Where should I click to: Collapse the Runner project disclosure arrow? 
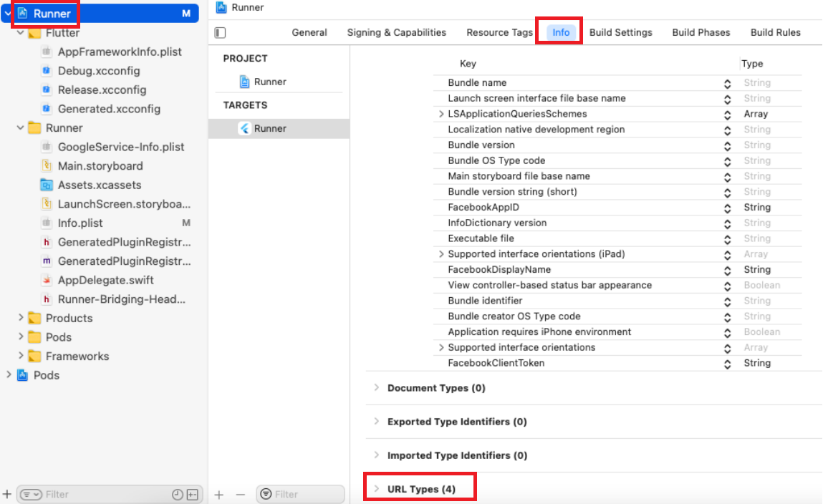[x=7, y=14]
